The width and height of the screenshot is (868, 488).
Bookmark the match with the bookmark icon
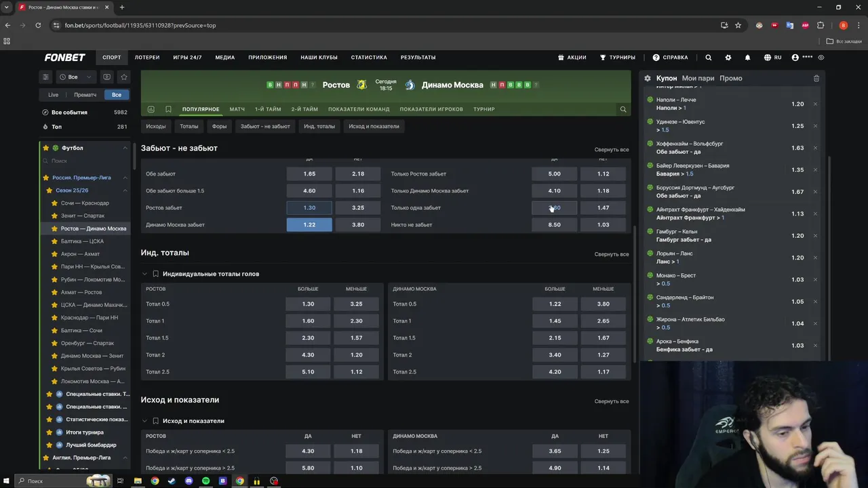pos(168,109)
